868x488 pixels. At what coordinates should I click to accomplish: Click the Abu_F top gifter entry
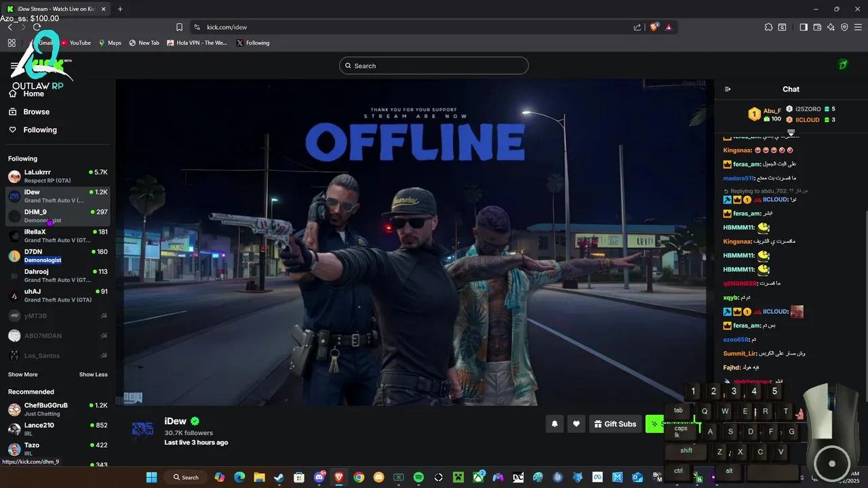tap(765, 115)
